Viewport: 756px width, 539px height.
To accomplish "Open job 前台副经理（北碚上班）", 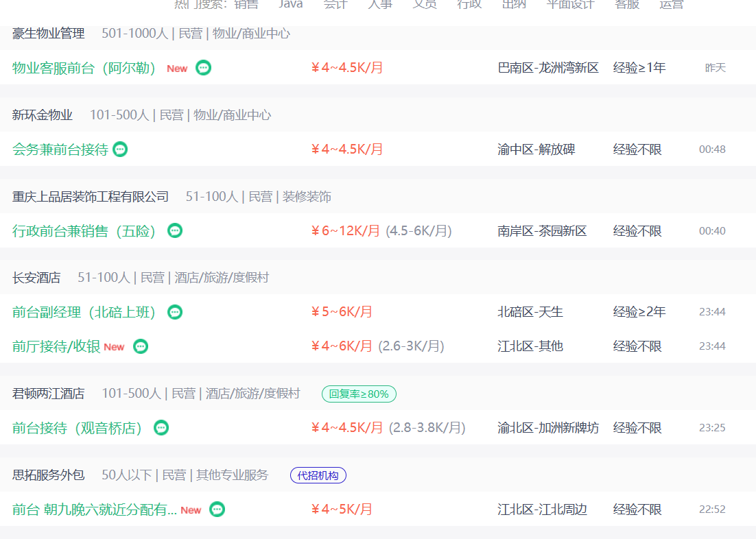I will point(84,313).
